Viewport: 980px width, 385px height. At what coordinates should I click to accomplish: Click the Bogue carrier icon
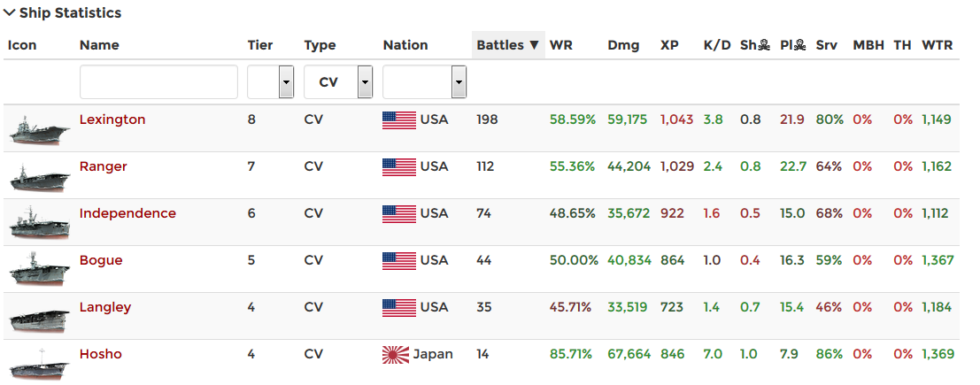[39, 270]
